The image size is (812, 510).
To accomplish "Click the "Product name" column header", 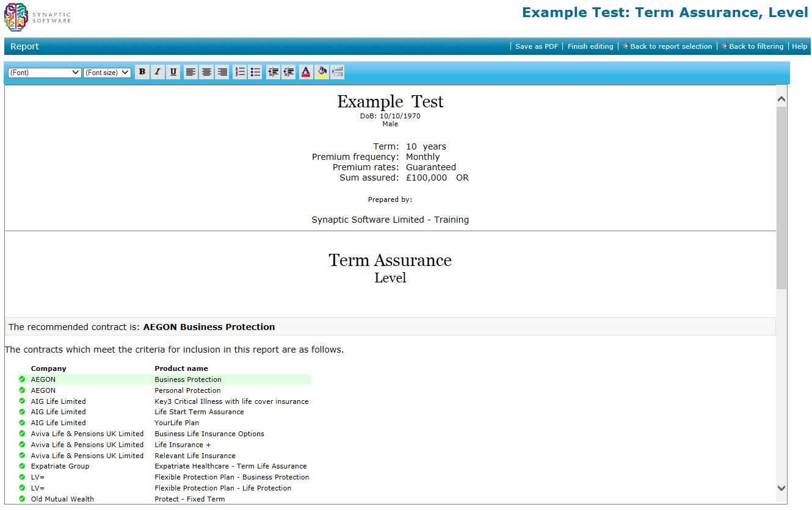I will click(181, 368).
